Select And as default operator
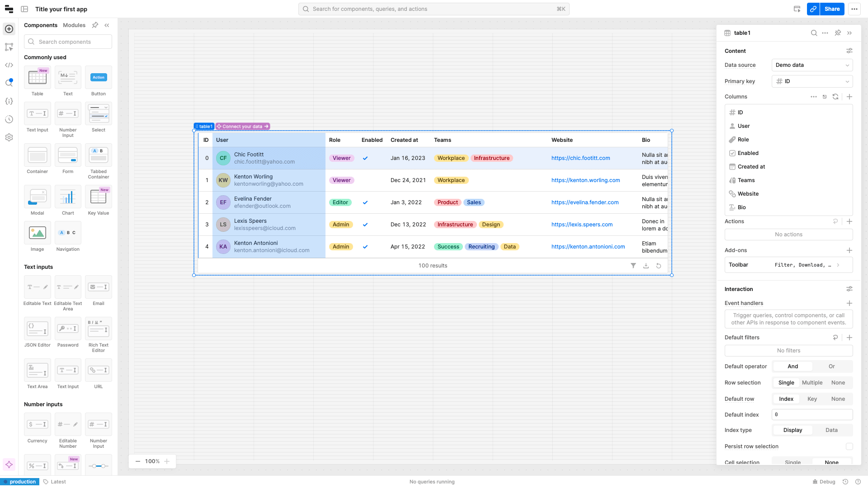Viewport: 868px width, 488px height. pyautogui.click(x=793, y=366)
